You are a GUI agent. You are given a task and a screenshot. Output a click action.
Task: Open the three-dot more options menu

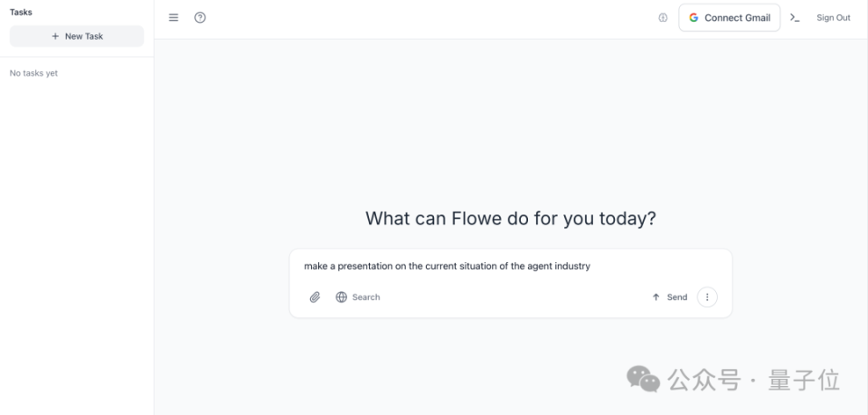pyautogui.click(x=707, y=297)
